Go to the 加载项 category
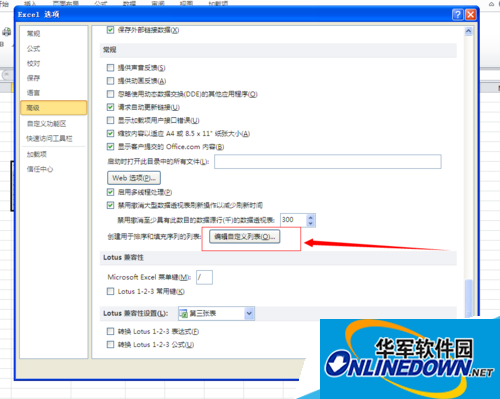The image size is (500, 399). coord(37,154)
